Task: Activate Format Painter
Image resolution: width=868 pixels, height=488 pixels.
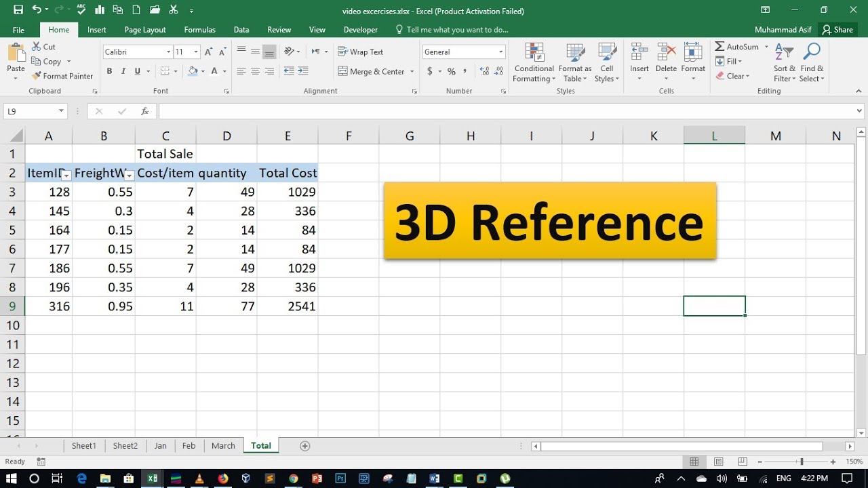Action: (x=62, y=76)
